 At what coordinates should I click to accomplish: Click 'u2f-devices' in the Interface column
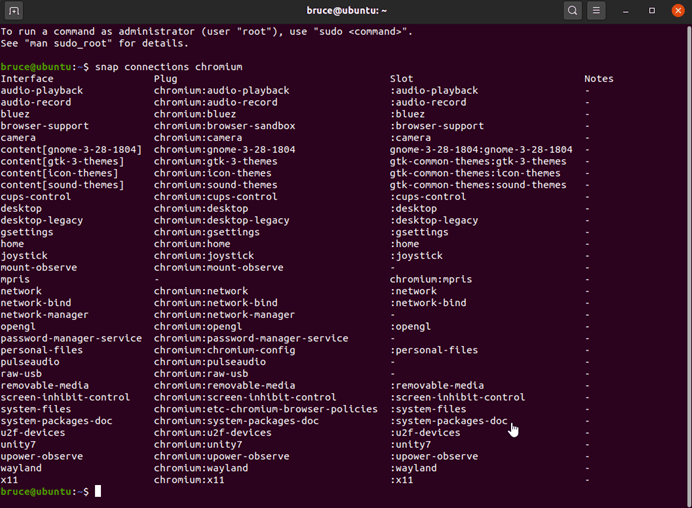[33, 433]
